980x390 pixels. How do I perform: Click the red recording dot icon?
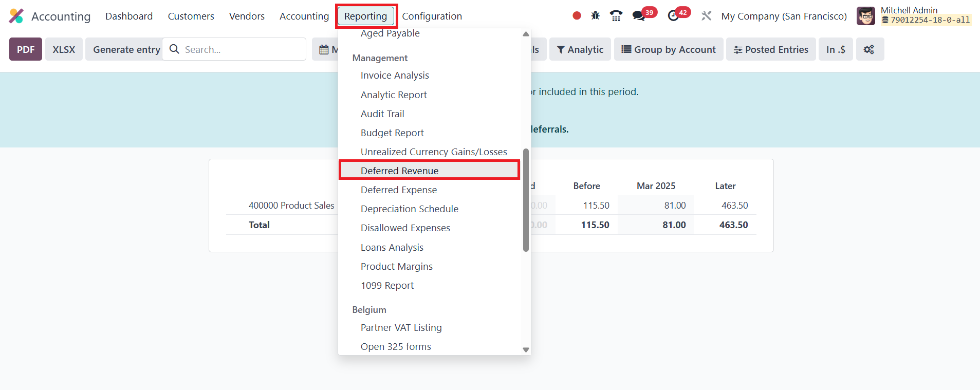577,16
